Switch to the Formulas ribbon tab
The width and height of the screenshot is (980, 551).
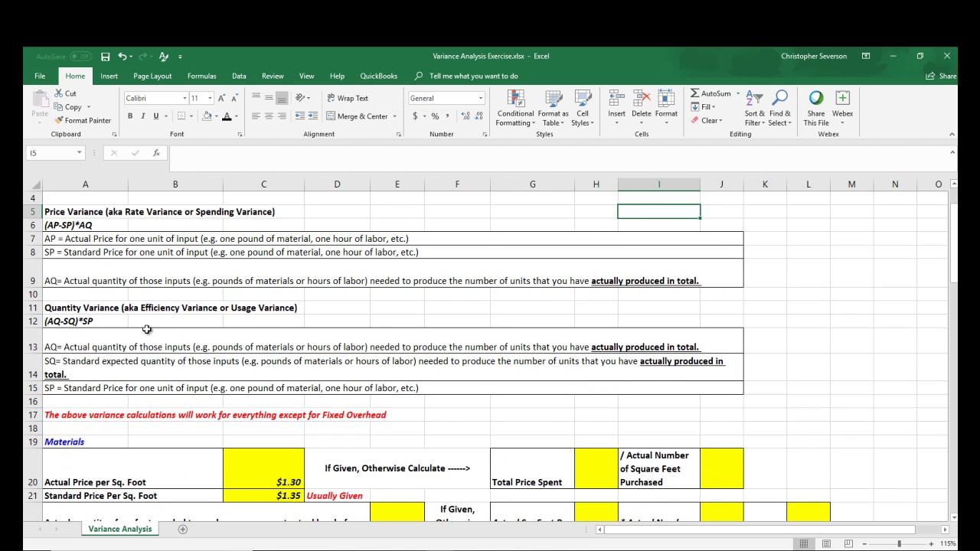click(201, 76)
